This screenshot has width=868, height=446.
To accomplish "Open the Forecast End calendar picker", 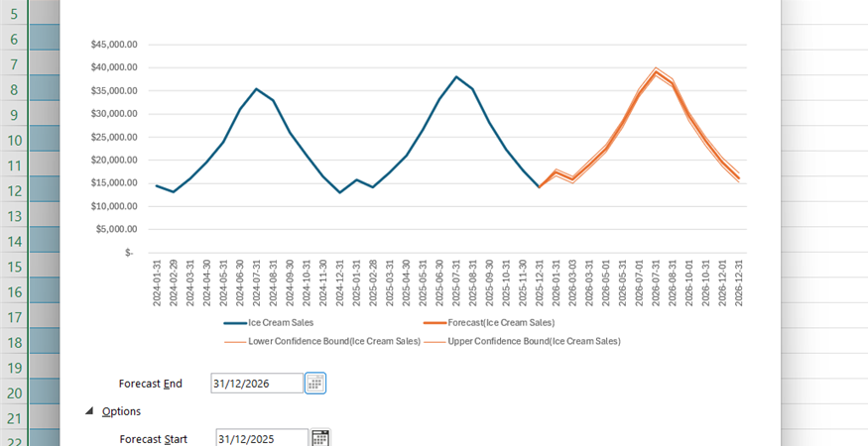I will [315, 383].
